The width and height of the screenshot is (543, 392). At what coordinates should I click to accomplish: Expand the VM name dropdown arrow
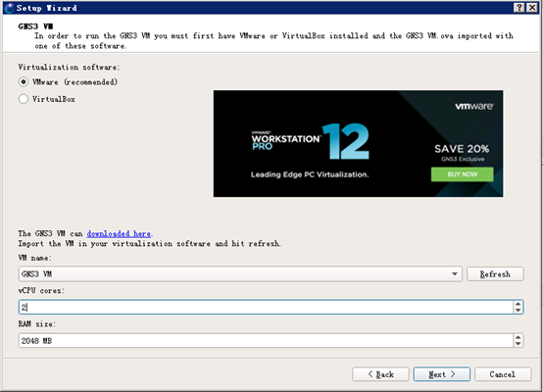(x=455, y=274)
